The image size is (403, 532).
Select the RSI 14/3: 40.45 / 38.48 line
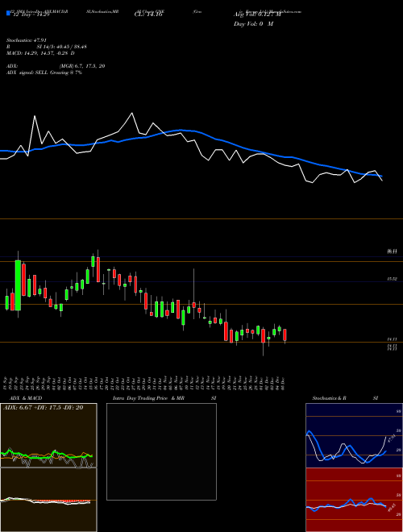[47, 47]
